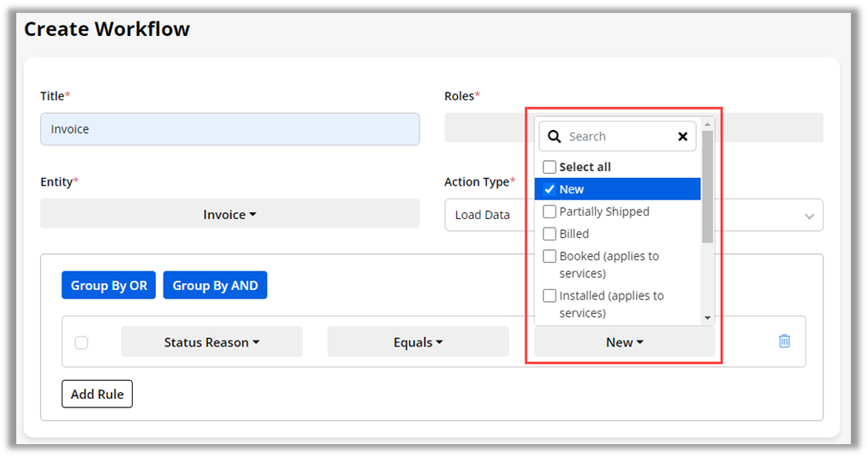Enable Installed (applies to services) option
This screenshot has height=457, width=868.
click(550, 295)
